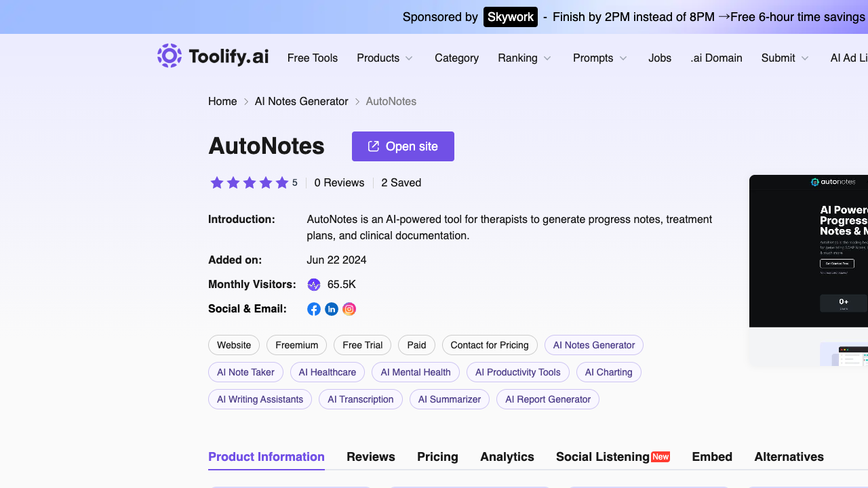Switch to the Reviews tab
The width and height of the screenshot is (868, 488).
tap(371, 457)
